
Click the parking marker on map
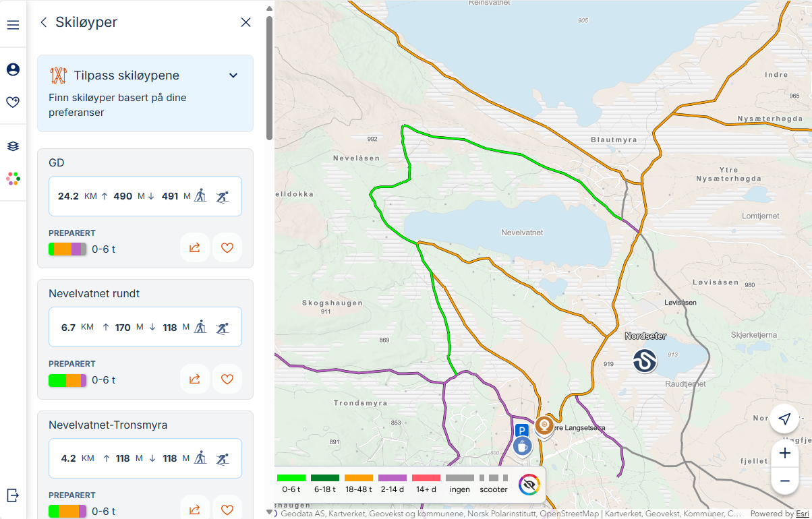(x=521, y=431)
